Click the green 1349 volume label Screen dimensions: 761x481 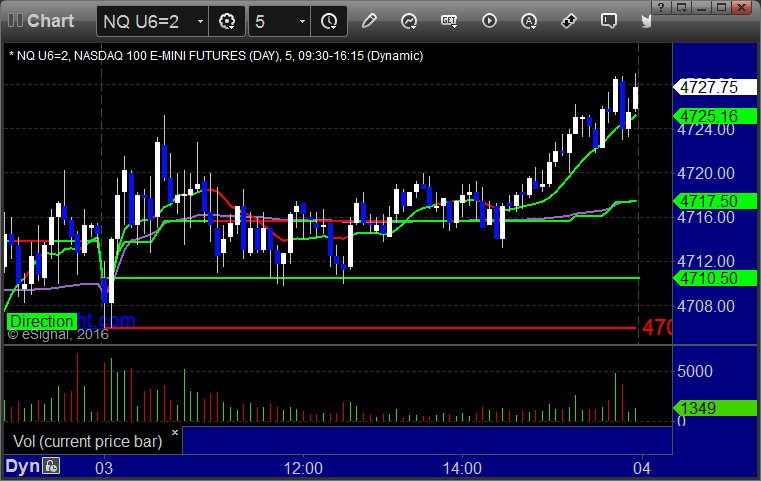pos(715,408)
